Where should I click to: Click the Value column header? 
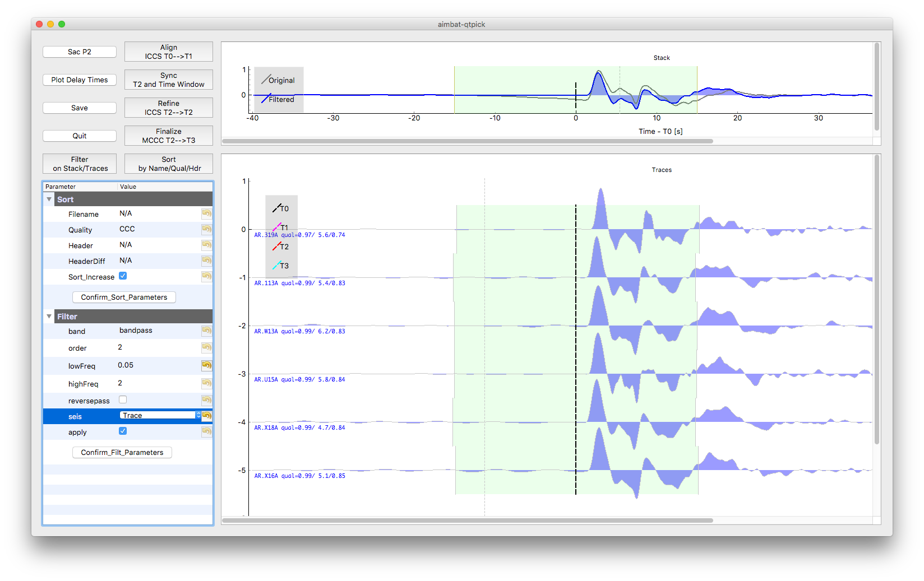point(165,187)
